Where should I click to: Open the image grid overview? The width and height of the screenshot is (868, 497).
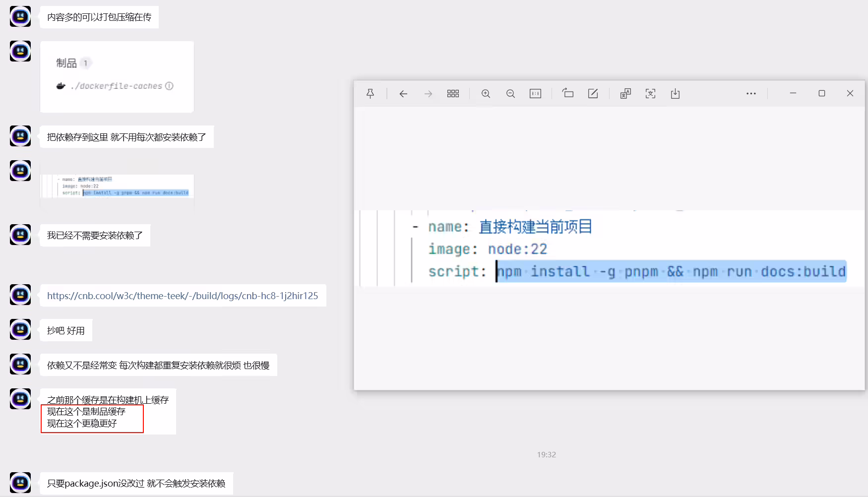click(453, 93)
